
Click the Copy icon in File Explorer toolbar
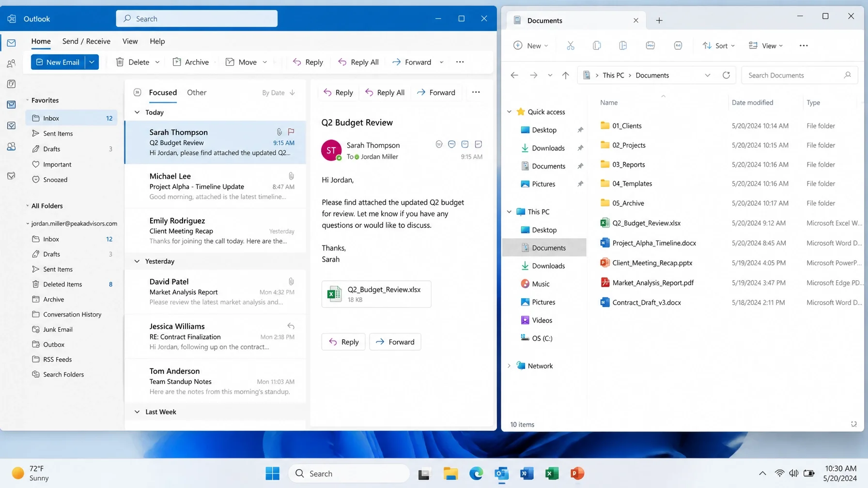597,46
